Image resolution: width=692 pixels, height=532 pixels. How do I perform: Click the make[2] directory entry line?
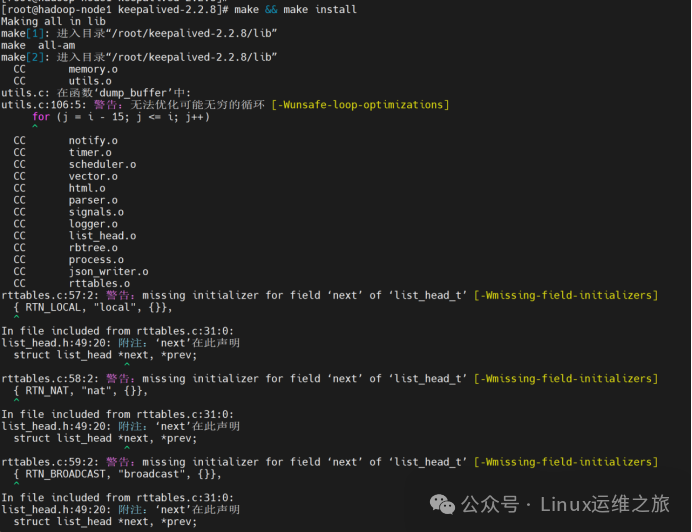tap(139, 57)
